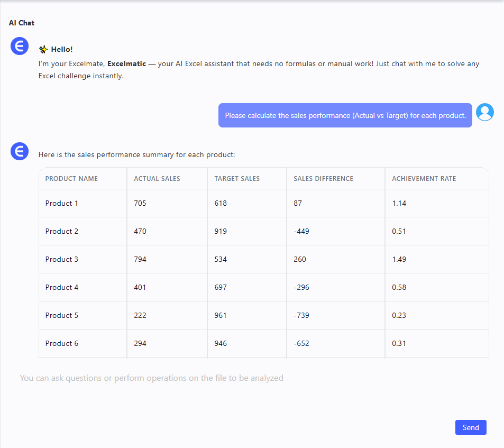Click Product 5 target sales value 961
This screenshot has width=504, height=448.
tap(221, 315)
